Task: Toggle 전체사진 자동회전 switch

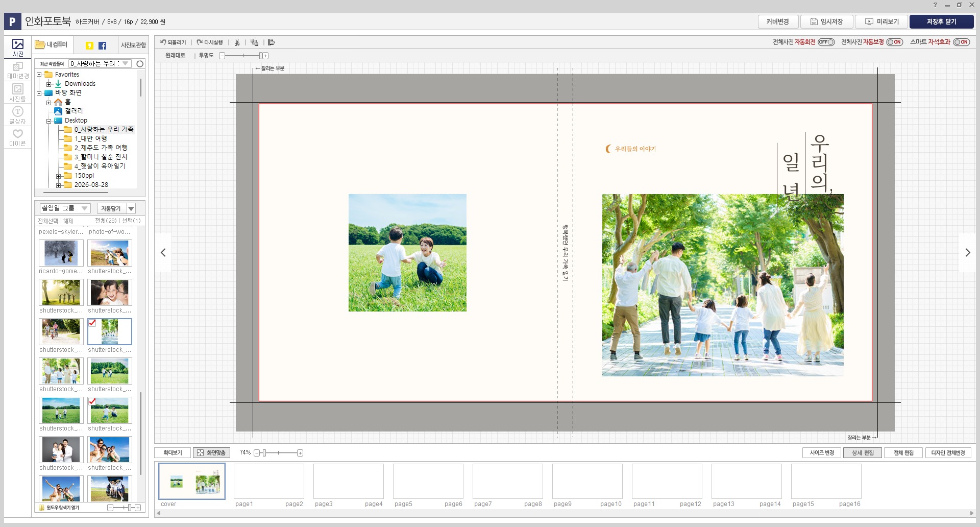Action: (x=826, y=42)
